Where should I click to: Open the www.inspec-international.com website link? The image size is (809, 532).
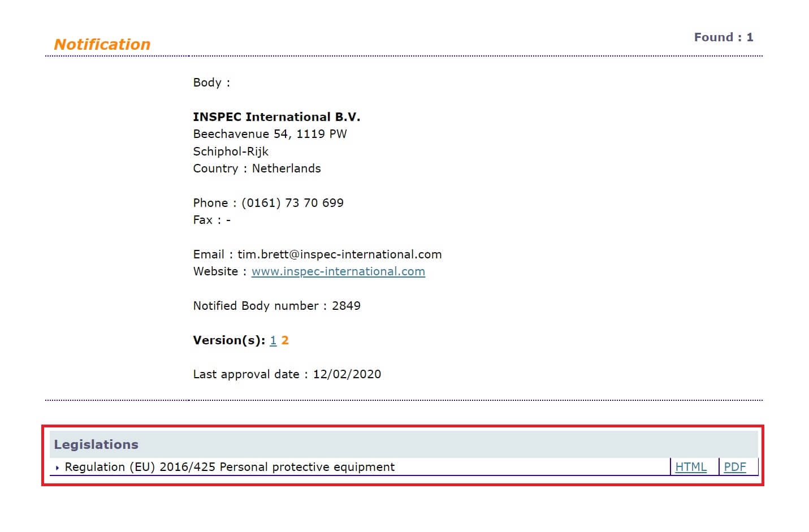(338, 271)
